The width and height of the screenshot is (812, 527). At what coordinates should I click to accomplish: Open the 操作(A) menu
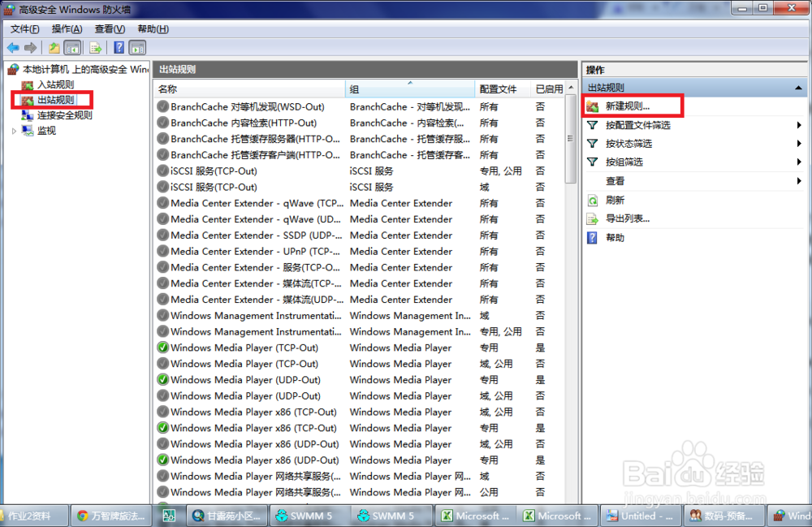click(67, 29)
